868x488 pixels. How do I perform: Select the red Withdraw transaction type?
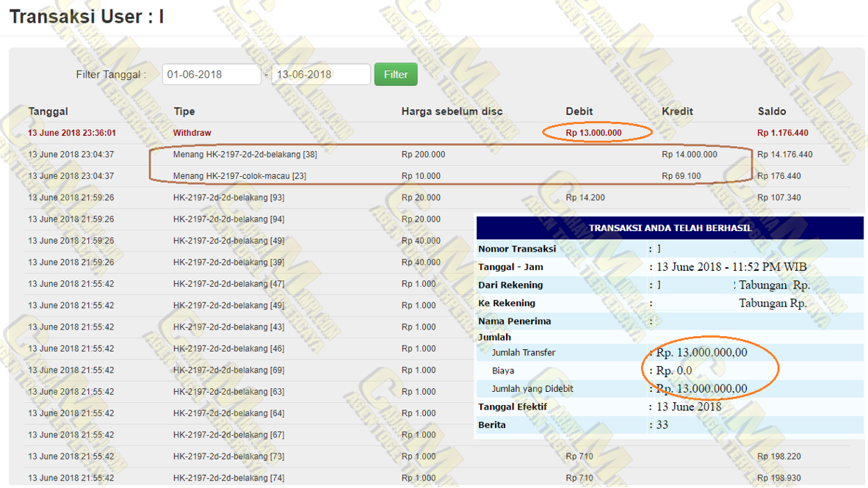[x=192, y=133]
